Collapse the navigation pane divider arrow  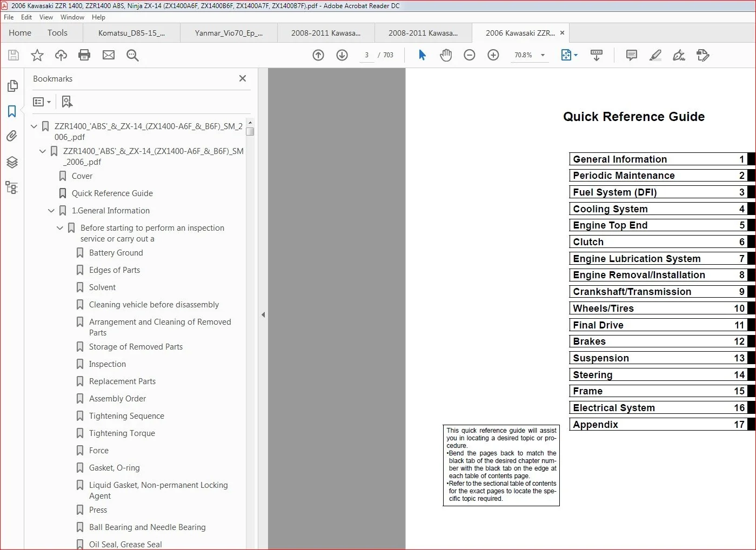pos(263,314)
